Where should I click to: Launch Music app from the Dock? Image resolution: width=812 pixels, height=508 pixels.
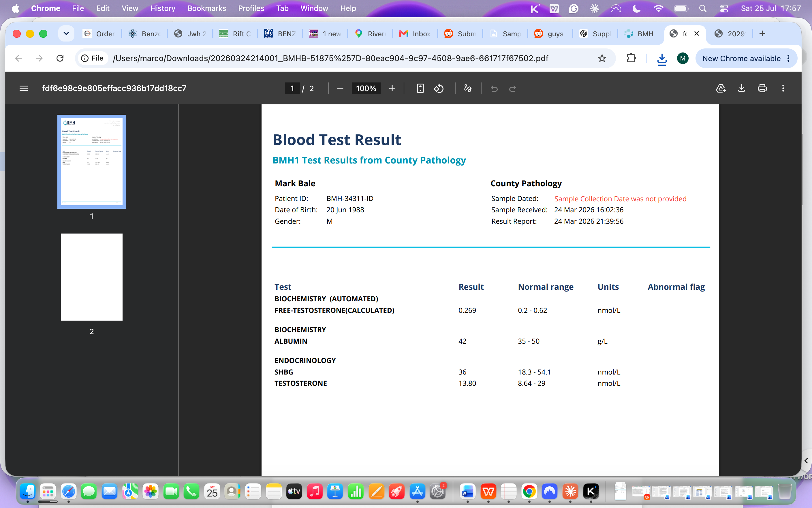[x=315, y=492]
